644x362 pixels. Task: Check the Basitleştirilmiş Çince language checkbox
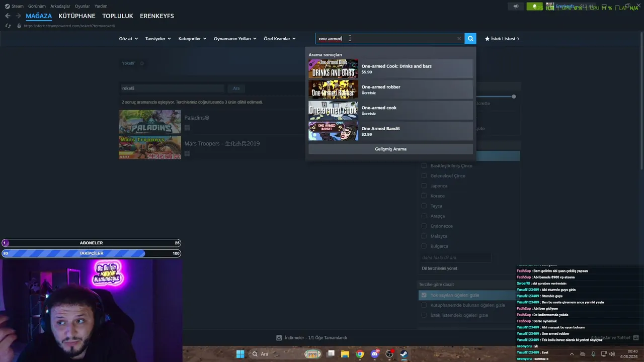pyautogui.click(x=424, y=166)
